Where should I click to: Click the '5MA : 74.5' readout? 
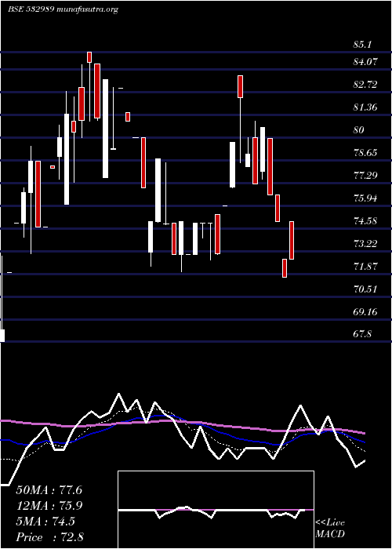pyautogui.click(x=45, y=522)
